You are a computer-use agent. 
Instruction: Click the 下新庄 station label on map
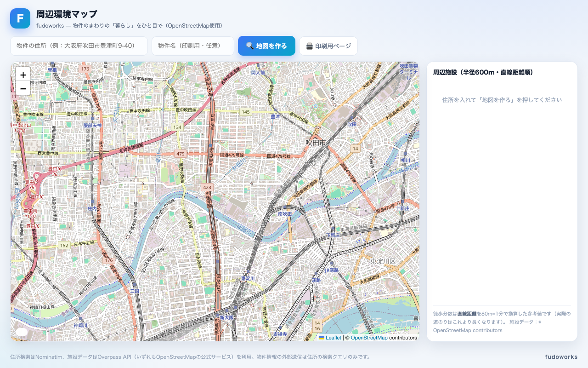tap(333, 235)
